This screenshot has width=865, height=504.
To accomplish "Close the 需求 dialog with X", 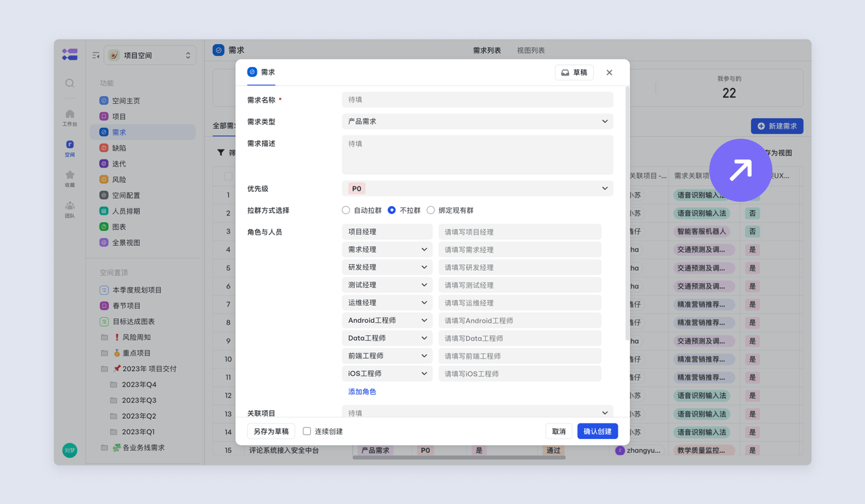I will pyautogui.click(x=609, y=72).
